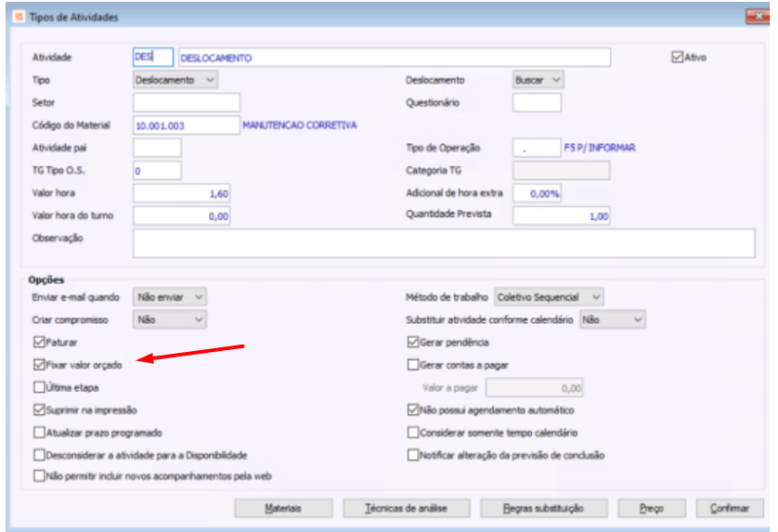Toggle Não possui agendamento automático
This screenshot has height=532, width=778.
point(412,409)
